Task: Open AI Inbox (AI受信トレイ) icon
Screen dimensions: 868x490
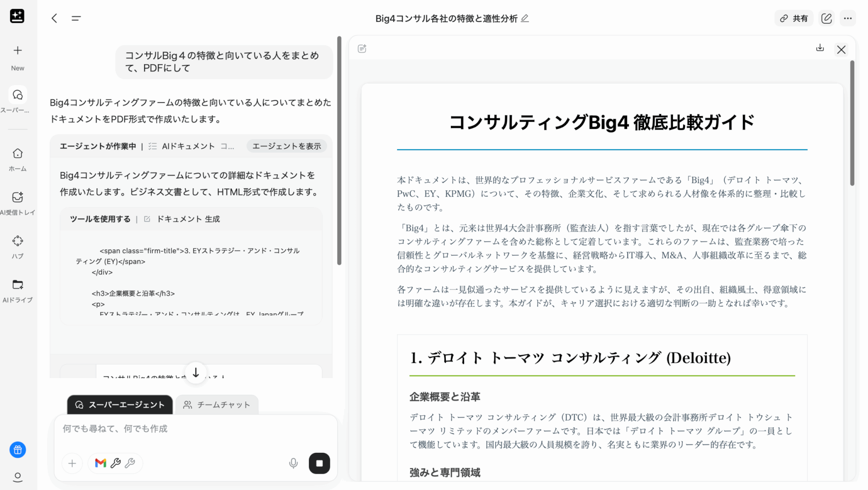Action: tap(17, 197)
